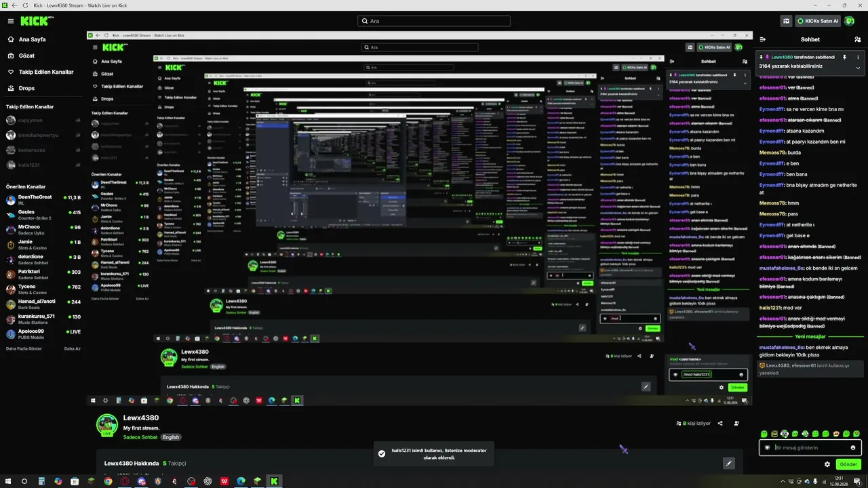Go to Ana Sayfa in sidebar
The width and height of the screenshot is (868, 488).
(x=32, y=40)
